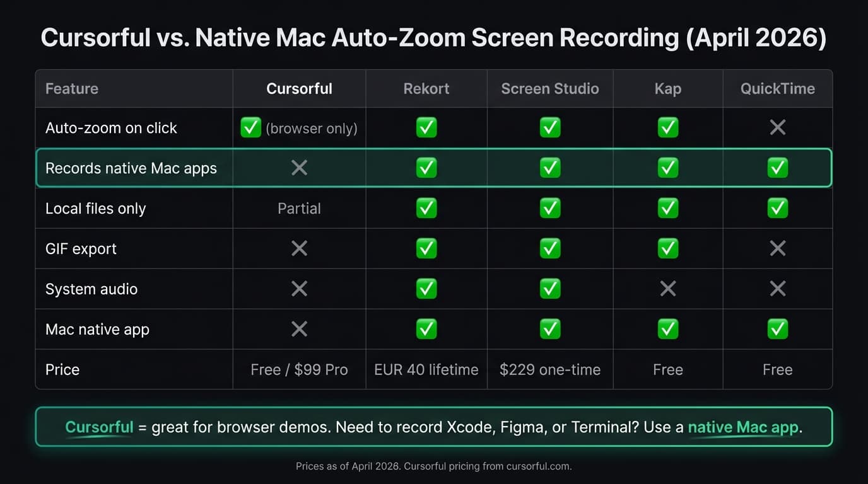Select the Screen Studio column header
868x484 pixels.
(549, 88)
